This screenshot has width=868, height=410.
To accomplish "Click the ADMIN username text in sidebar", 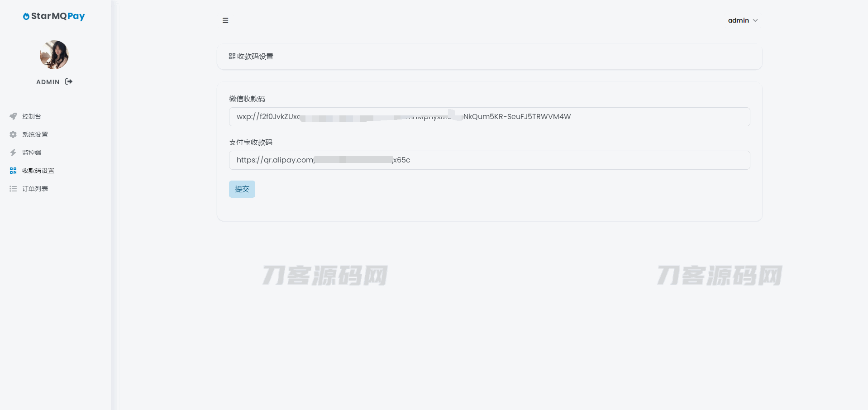I will [48, 82].
